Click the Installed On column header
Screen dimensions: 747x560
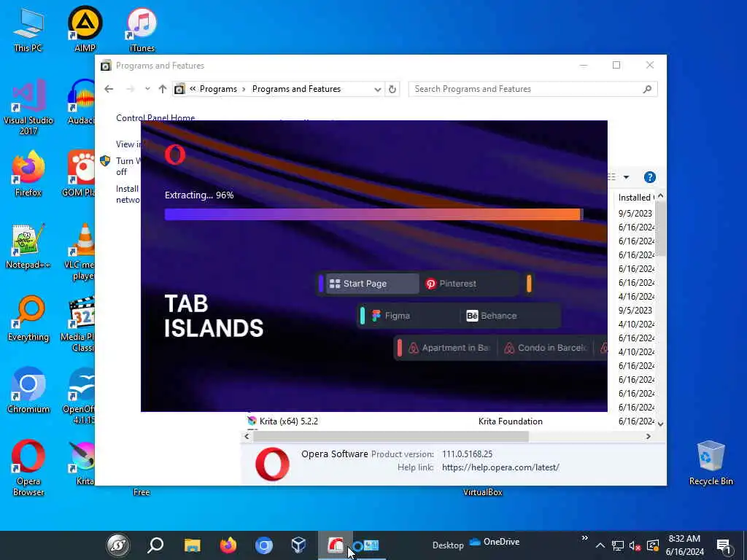[x=635, y=197]
